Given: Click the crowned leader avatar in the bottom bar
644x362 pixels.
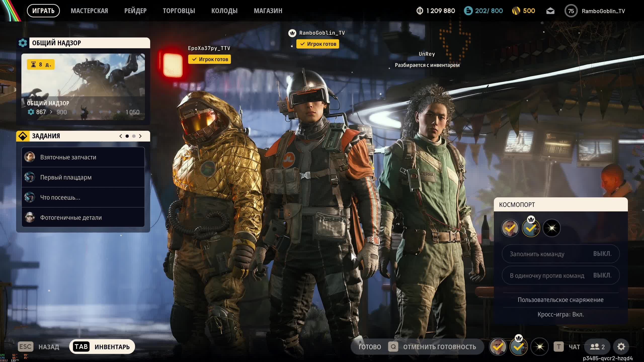Looking at the screenshot, I should tap(518, 347).
